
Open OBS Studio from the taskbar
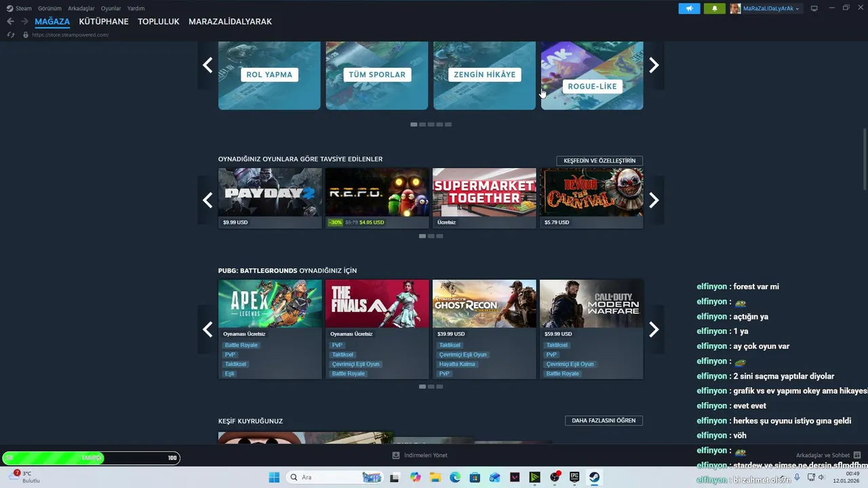tap(555, 477)
